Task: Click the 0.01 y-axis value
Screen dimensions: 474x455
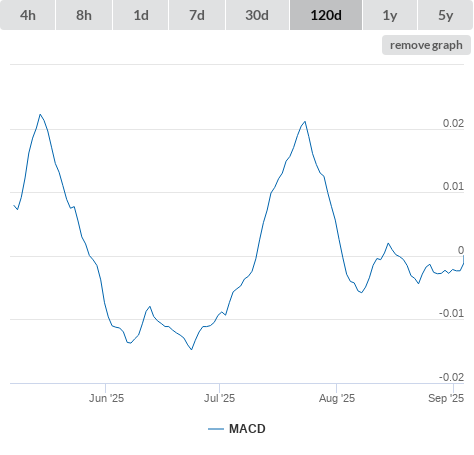Action: (x=453, y=186)
